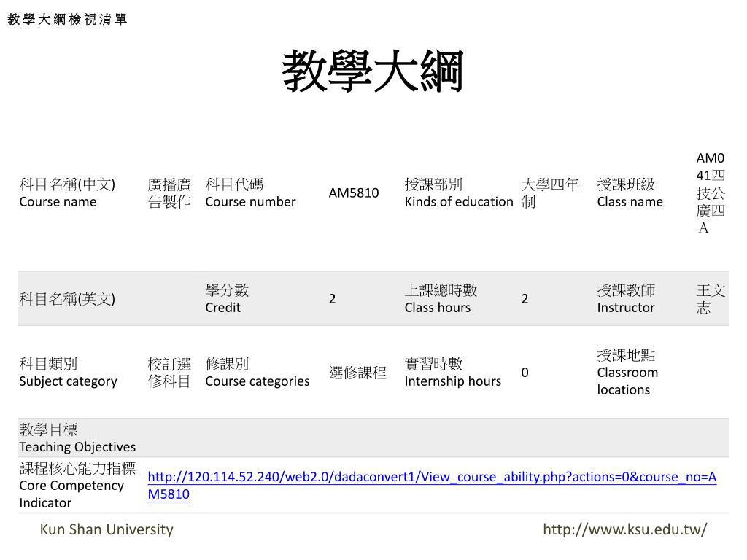The width and height of the screenshot is (747, 560).
Task: Click the Class name label
Action: pyautogui.click(x=630, y=192)
